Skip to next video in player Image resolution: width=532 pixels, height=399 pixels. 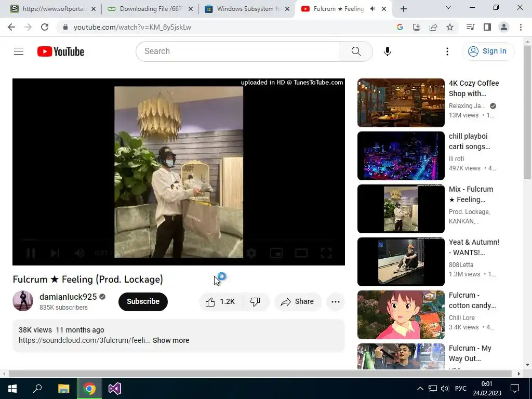click(55, 253)
